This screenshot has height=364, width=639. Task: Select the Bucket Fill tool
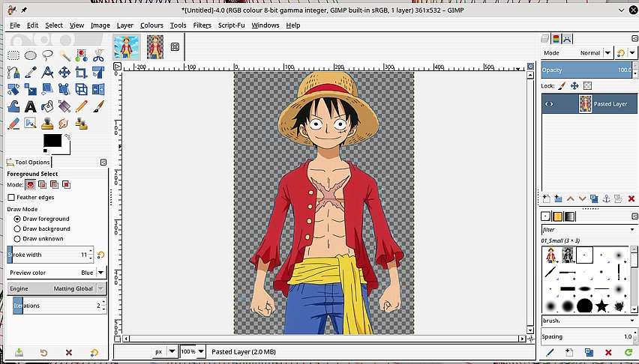(47, 106)
